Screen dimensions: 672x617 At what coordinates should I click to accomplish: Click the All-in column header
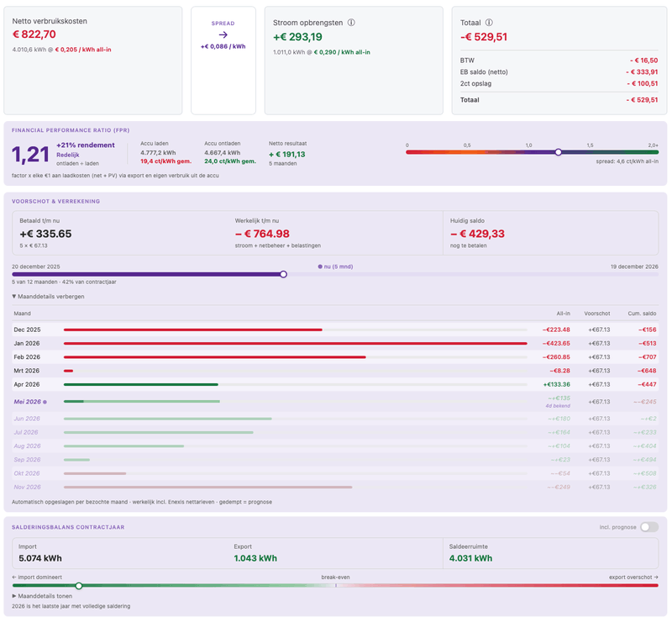tap(563, 314)
